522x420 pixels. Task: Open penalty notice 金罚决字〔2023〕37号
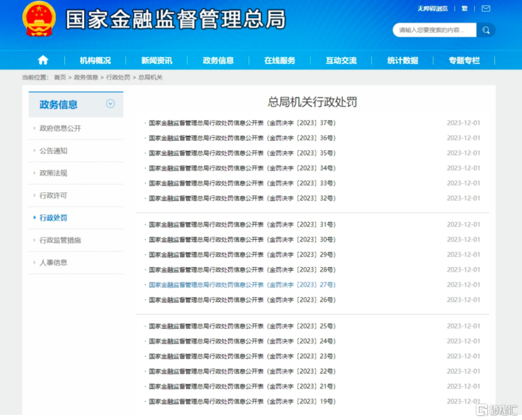click(x=242, y=123)
